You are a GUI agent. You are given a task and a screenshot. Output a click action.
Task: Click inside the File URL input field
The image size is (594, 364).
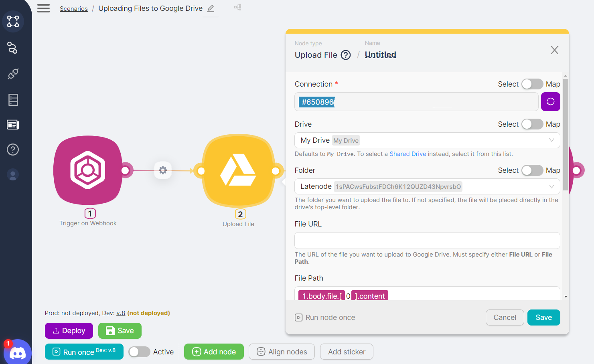pyautogui.click(x=427, y=241)
